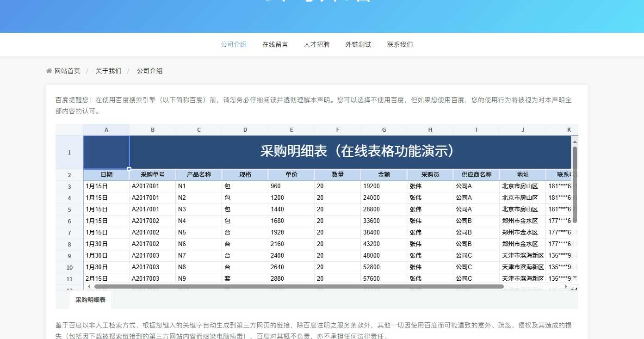Click the horizontal scroll left arrow
Image resolution: width=644 pixels, height=339 pixels.
(89, 287)
